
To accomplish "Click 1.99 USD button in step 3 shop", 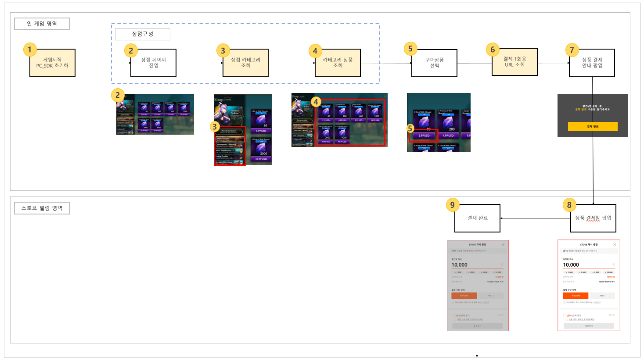I will 261,131.
